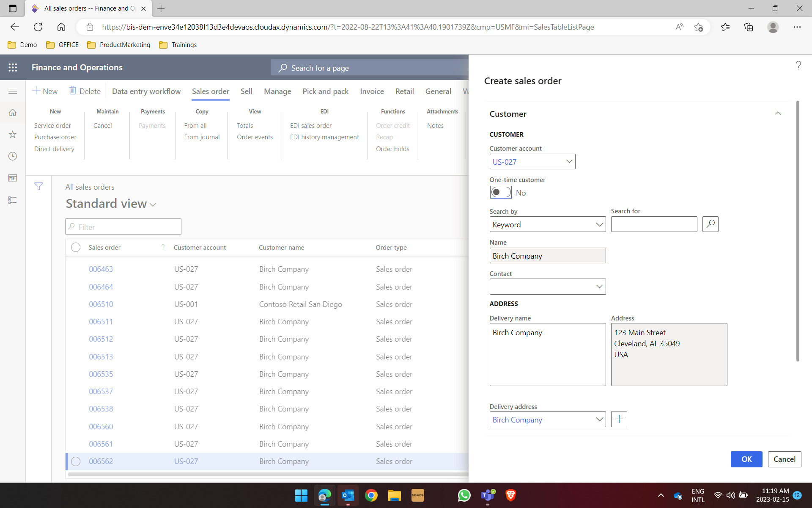Viewport: 812px width, 508px height.
Task: Open Microsoft Teams from the taskbar
Action: coord(488,495)
